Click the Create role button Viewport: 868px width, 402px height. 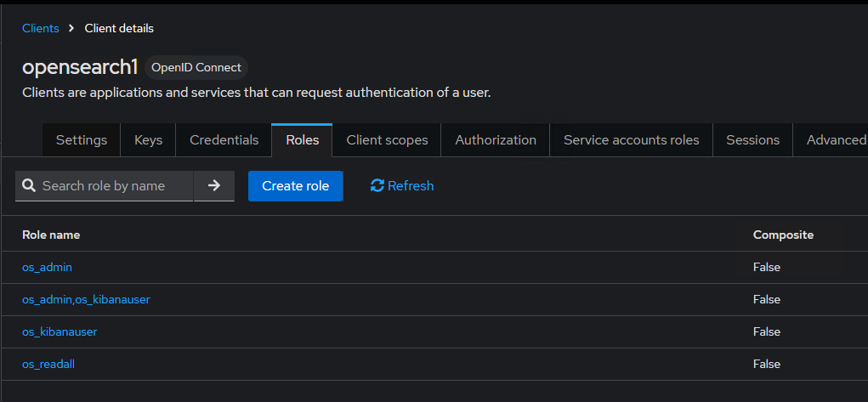(295, 186)
